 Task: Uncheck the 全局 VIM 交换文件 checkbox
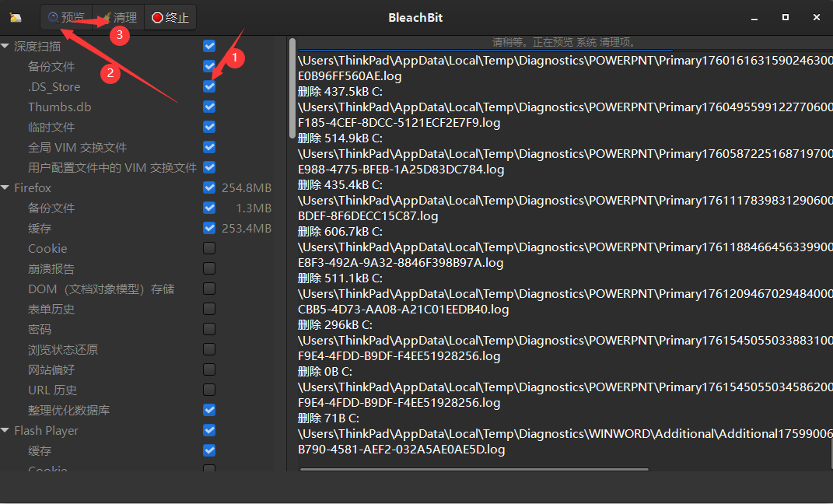[209, 147]
